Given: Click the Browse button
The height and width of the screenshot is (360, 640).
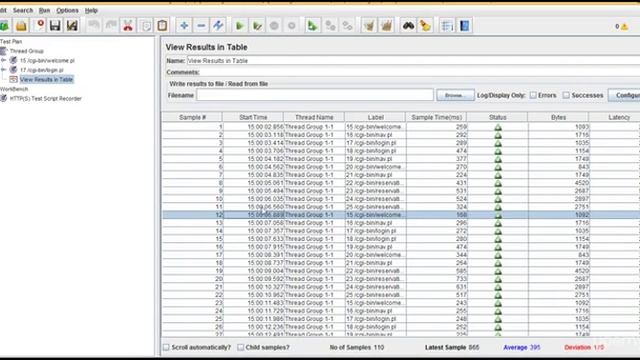Looking at the screenshot, I should [455, 95].
